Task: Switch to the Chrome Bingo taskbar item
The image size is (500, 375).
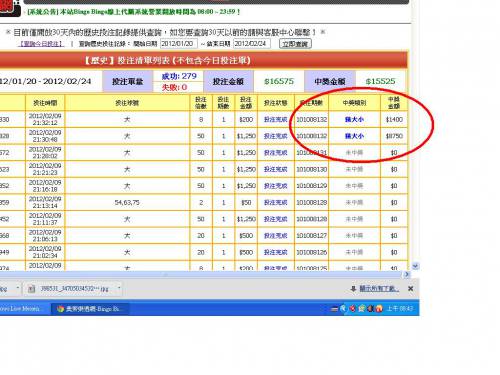Action: (89, 309)
